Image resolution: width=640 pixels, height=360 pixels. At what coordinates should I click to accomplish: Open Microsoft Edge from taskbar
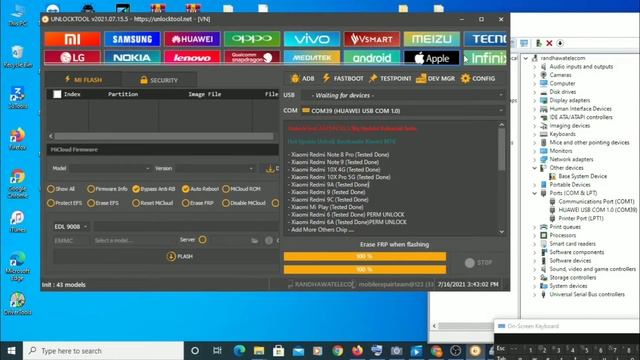click(239, 351)
